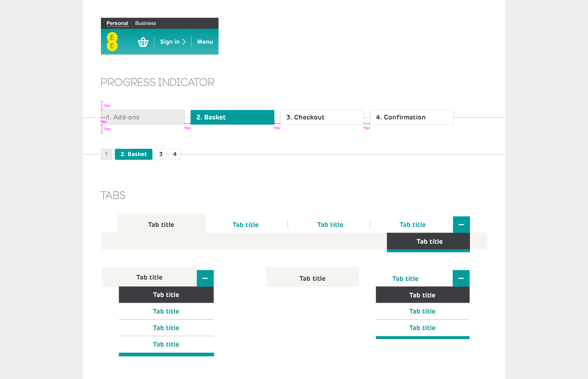Click the grey Tab title header of the bottom-left dropdown
Image resolution: width=588 pixels, height=379 pixels.
click(149, 277)
